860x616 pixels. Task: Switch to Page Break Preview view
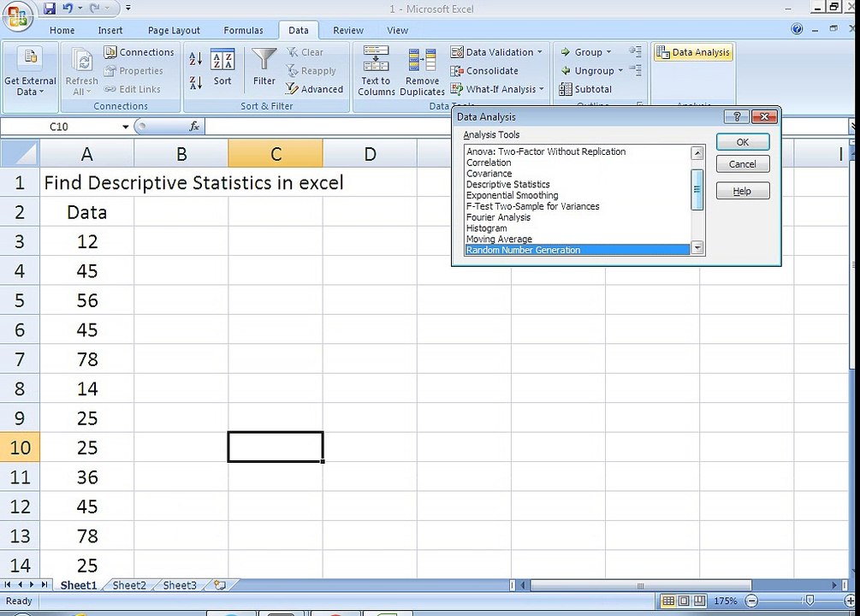(x=699, y=601)
